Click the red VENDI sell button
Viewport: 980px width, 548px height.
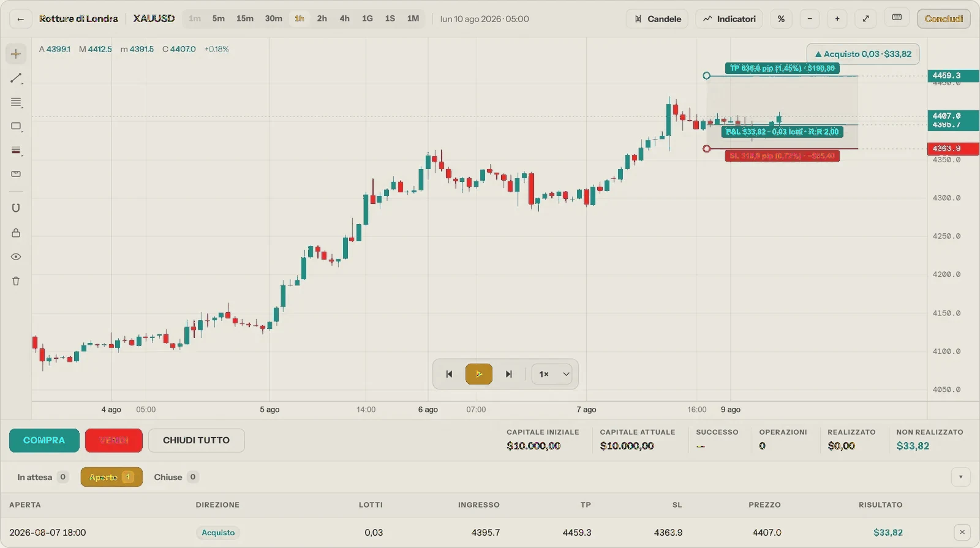pos(114,440)
